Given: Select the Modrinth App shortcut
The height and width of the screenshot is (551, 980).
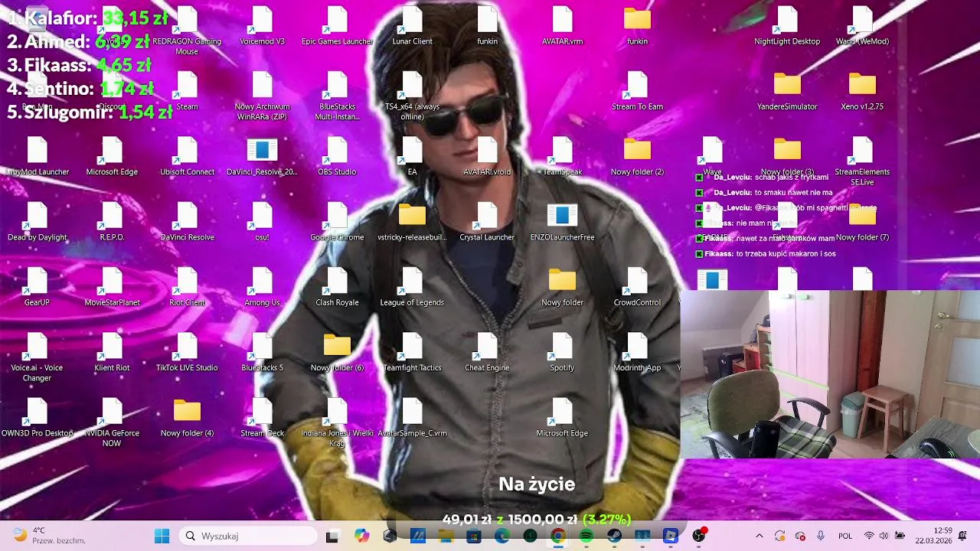Looking at the screenshot, I should pyautogui.click(x=637, y=351).
